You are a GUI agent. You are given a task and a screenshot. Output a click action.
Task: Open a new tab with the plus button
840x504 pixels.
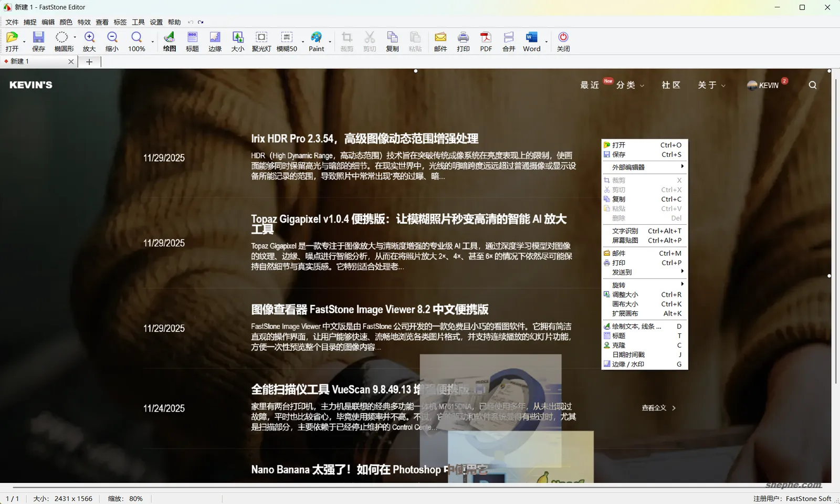[x=89, y=61]
